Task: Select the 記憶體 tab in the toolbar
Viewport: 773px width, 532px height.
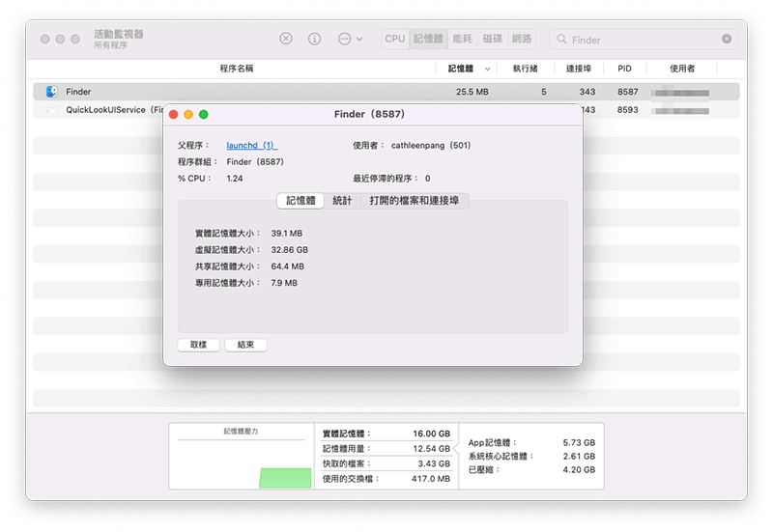Action: (x=428, y=39)
